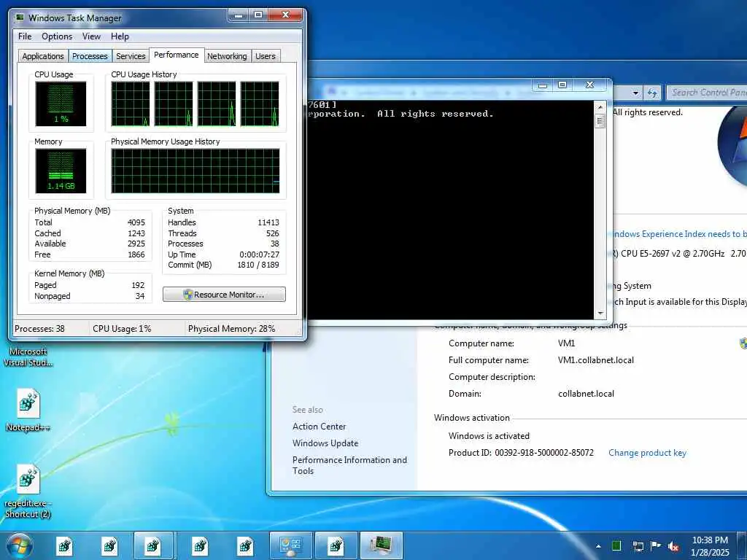Image resolution: width=747 pixels, height=560 pixels.
Task: Click the Full computer name VM1.collabnet.local
Action: click(596, 360)
